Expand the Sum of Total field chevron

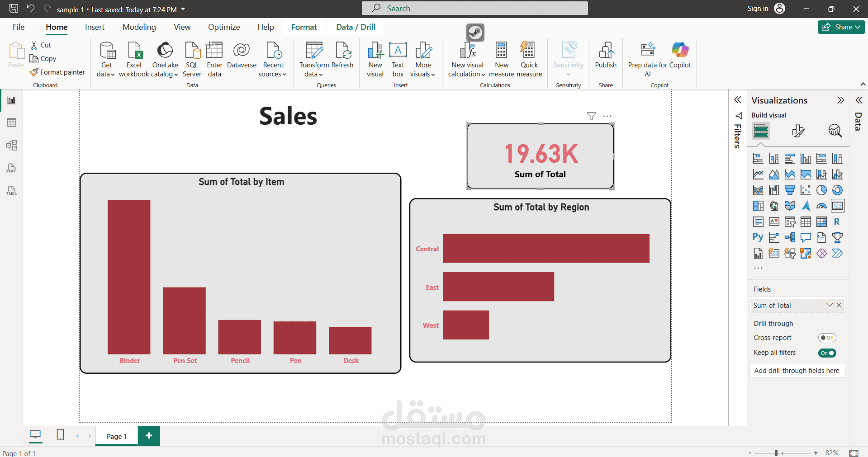(x=830, y=305)
